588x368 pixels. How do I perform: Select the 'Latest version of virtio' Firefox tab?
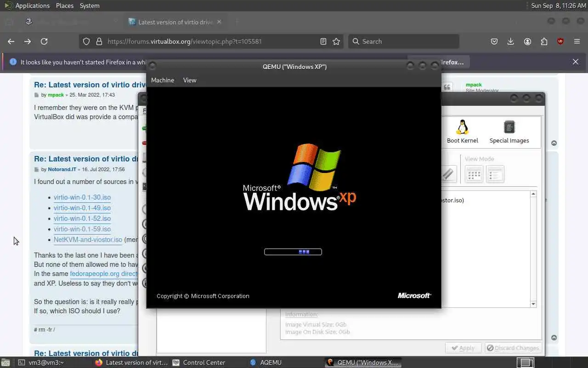[175, 22]
